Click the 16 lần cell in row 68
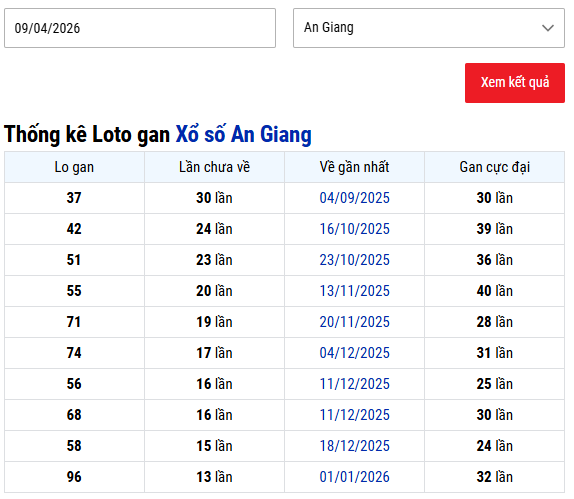Screen dimensions: 574x499 215,415
